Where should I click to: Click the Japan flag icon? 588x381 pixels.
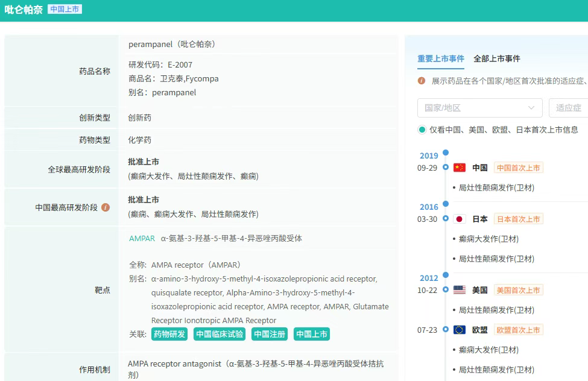[x=460, y=219]
